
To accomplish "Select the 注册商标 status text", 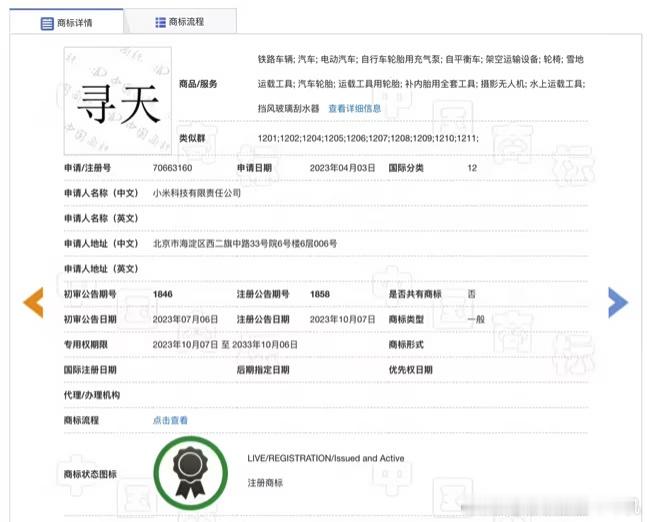I will 265,483.
